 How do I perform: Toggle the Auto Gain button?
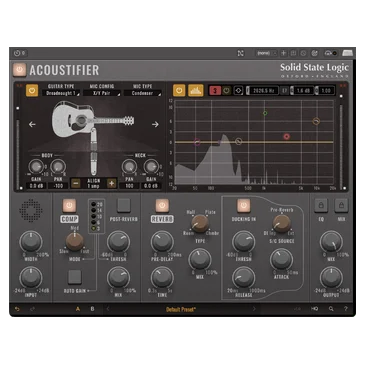75,277
